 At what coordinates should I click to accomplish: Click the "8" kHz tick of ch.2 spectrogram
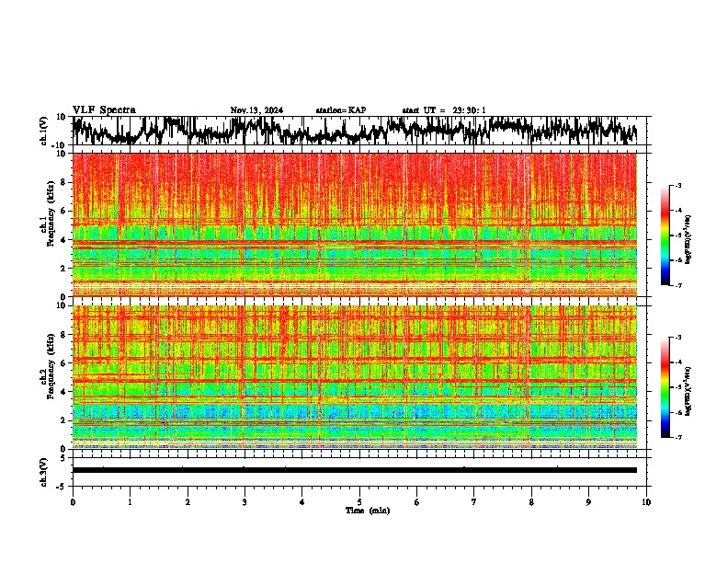tap(65, 335)
